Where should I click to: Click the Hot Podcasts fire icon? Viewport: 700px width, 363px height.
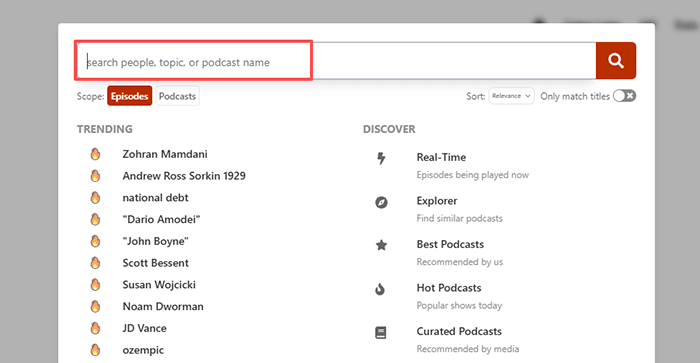point(380,289)
